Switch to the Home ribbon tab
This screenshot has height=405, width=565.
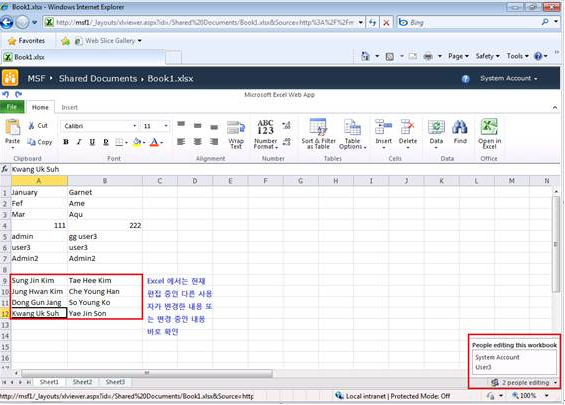click(40, 107)
